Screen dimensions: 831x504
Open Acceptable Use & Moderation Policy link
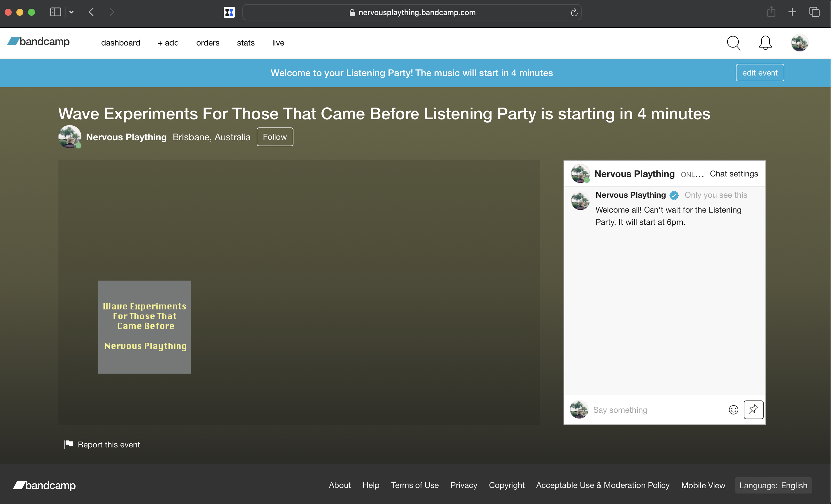(603, 485)
